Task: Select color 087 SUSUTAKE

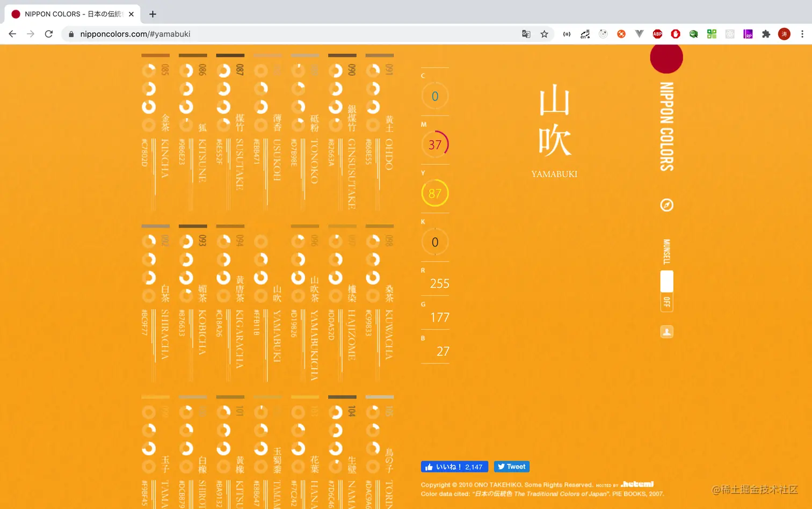Action: click(230, 132)
